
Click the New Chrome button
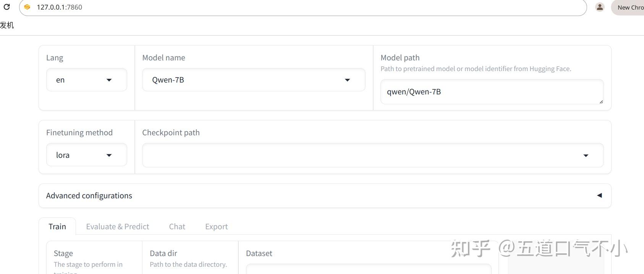point(628,7)
